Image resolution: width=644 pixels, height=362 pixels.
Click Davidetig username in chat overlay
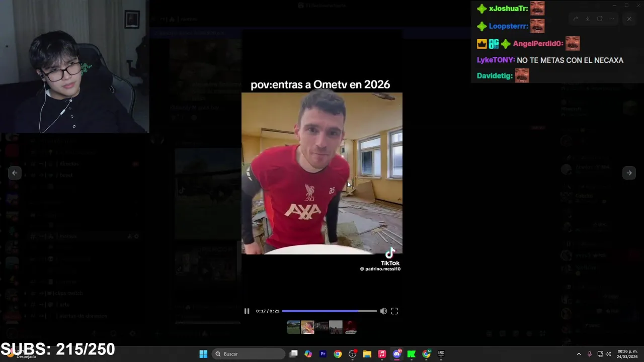click(495, 76)
